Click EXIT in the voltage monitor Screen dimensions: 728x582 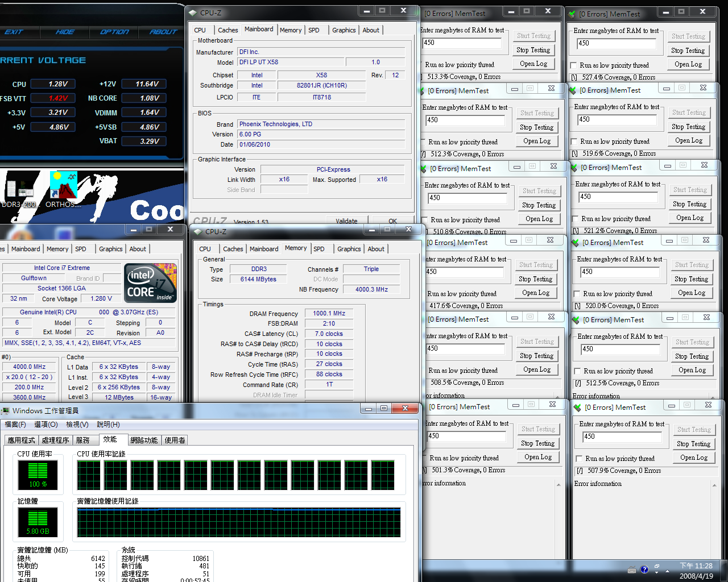click(14, 32)
